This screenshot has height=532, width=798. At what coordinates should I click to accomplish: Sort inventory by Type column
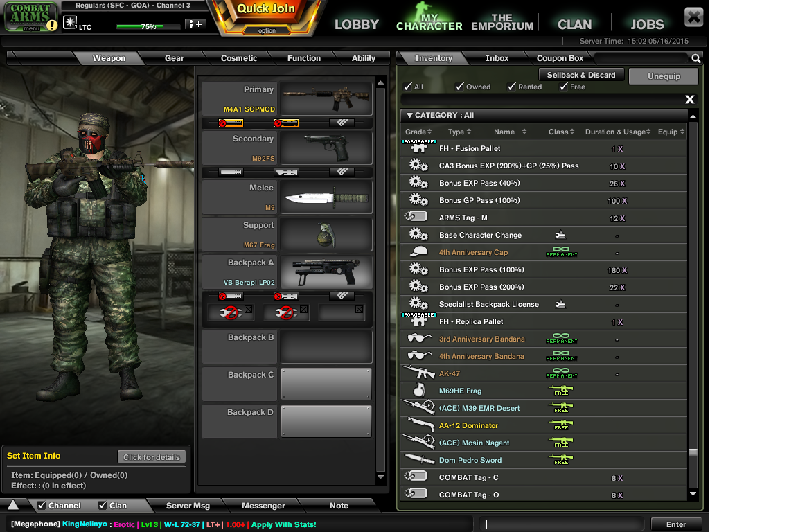[459, 132]
